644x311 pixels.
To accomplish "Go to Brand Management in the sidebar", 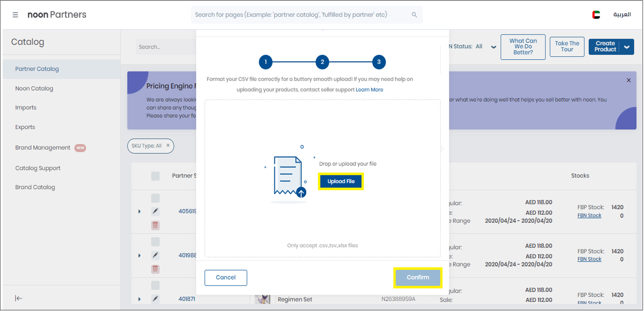I will (x=43, y=147).
